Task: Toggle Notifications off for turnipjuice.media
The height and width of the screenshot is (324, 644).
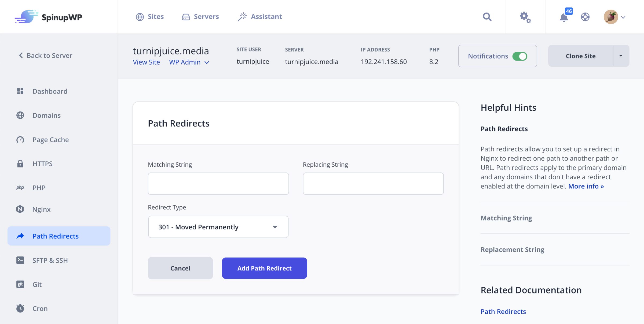Action: pos(519,56)
